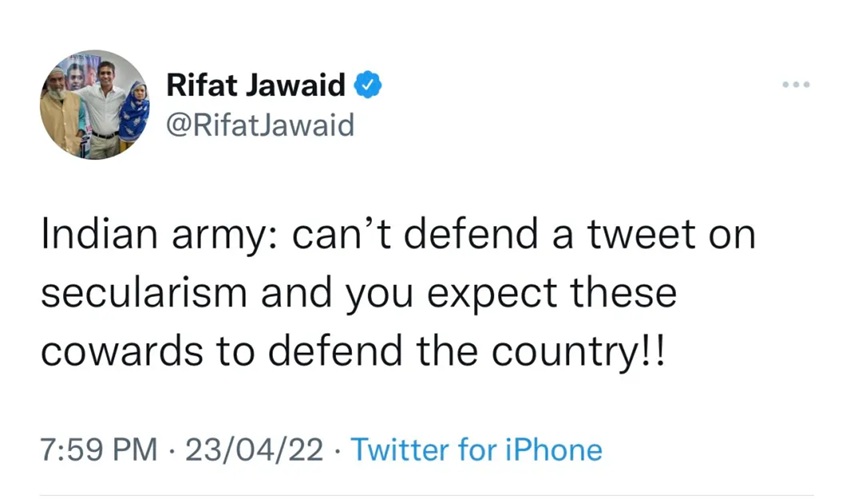Click the word 'secularism' in the tweet
Viewport: 854px width, 499px height.
pyautogui.click(x=145, y=295)
